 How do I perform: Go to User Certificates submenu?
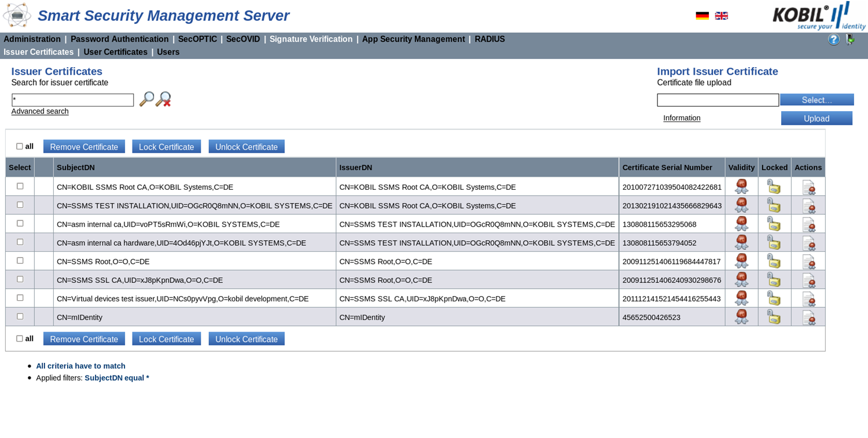pyautogui.click(x=116, y=52)
